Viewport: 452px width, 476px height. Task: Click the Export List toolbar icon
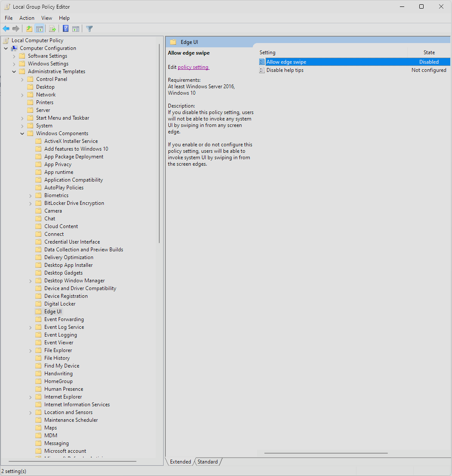(x=53, y=29)
